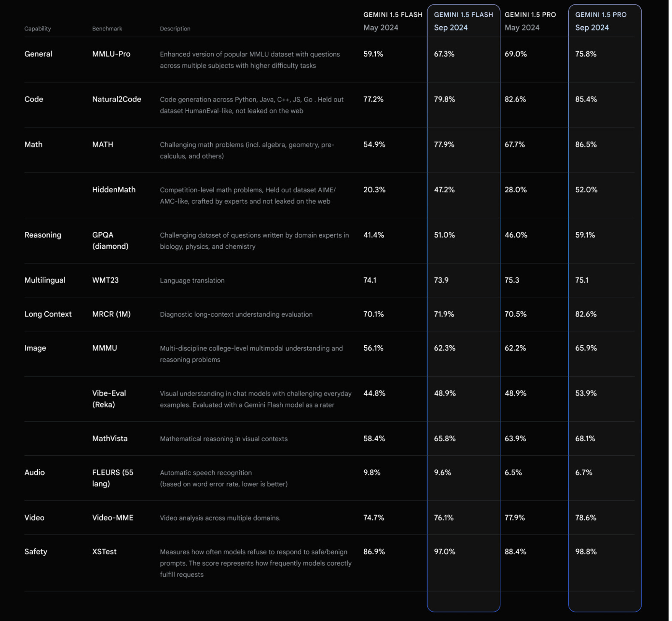Select Vibe-Eval score 53.9%
This screenshot has height=621, width=672.
click(586, 393)
